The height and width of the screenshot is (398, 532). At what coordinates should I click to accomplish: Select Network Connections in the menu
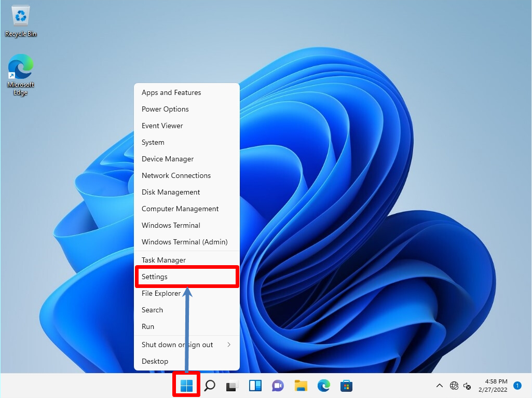tap(187, 176)
